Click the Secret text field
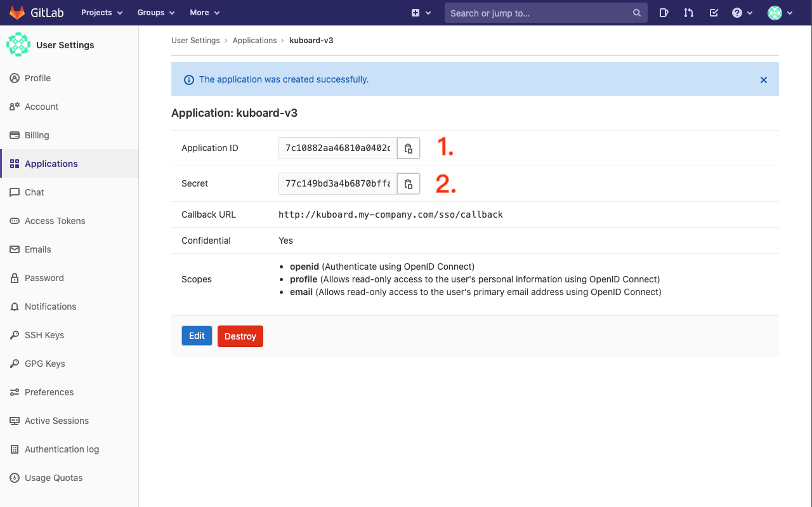812x507 pixels. tap(337, 184)
